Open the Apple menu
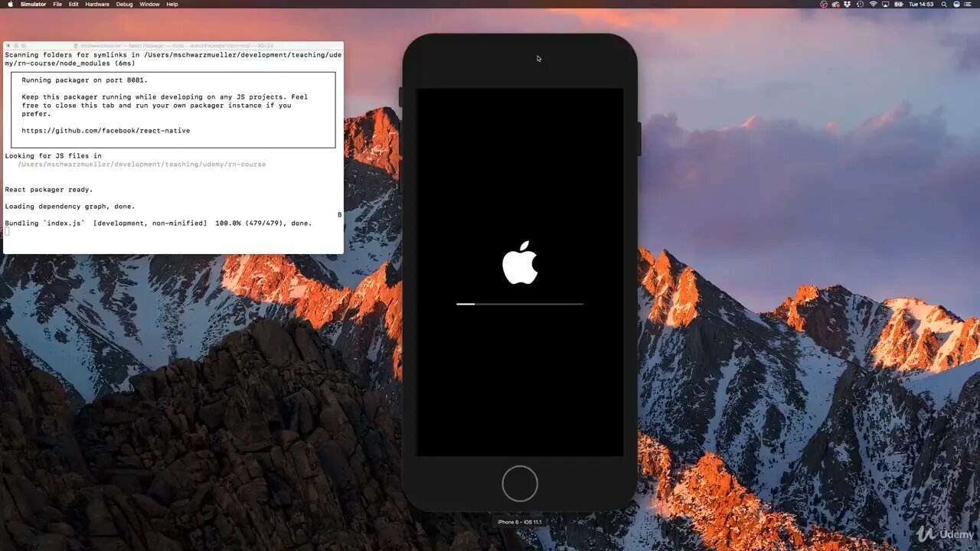The height and width of the screenshot is (551, 980). point(10,4)
